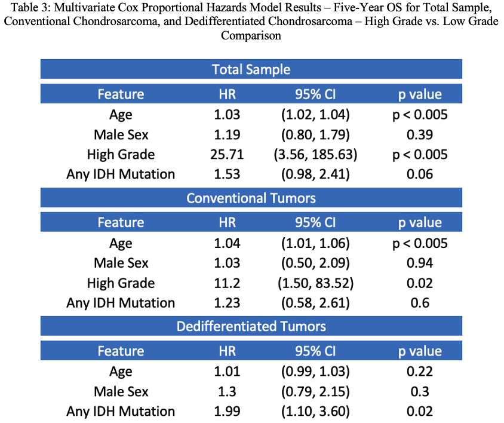Select the Conventional Tumors section header

pyautogui.click(x=251, y=198)
